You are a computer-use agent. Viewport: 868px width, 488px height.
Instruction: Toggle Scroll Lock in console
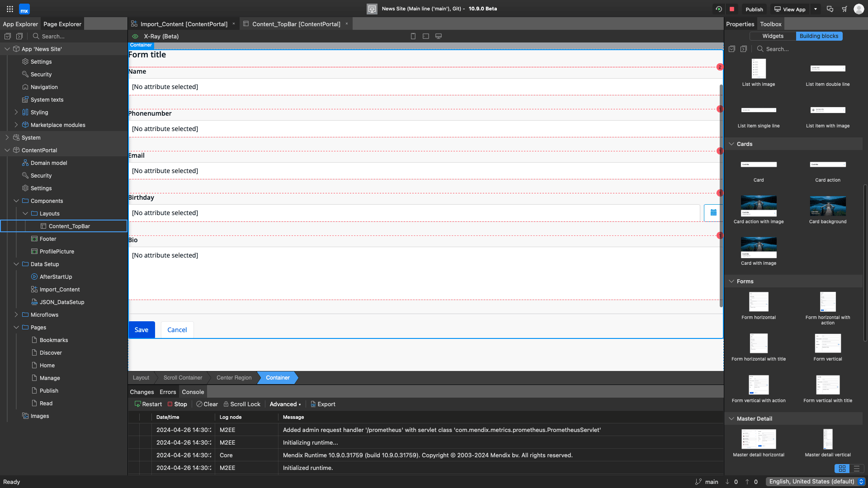pos(242,404)
